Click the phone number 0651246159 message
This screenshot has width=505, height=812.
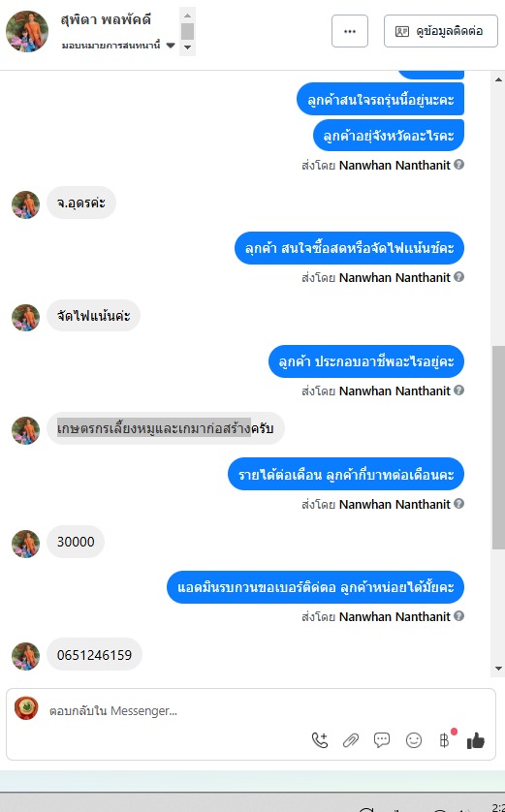(94, 655)
